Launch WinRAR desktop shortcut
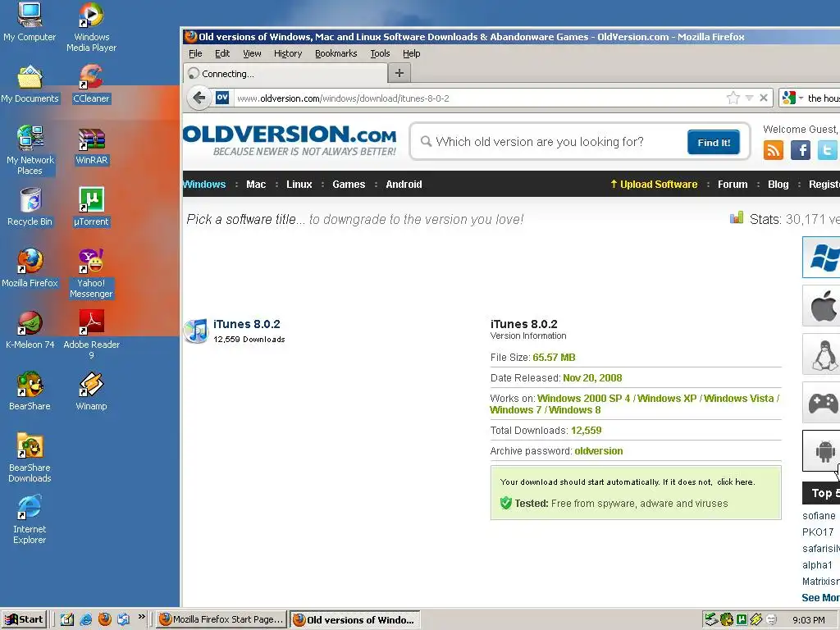The image size is (840, 630). 91,146
